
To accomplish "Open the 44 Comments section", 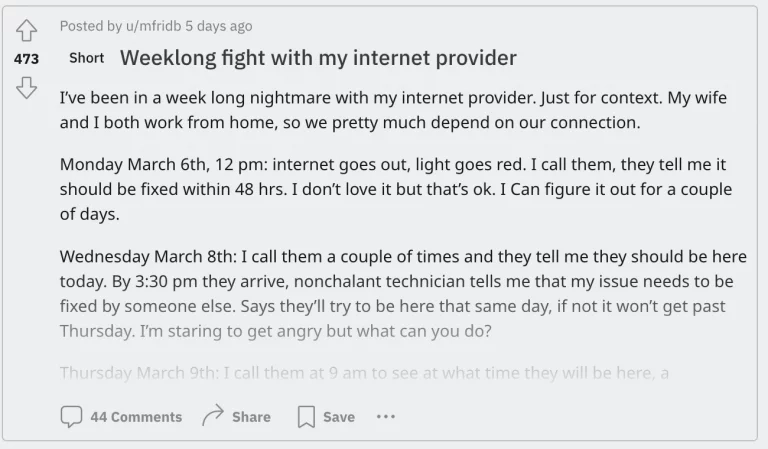I will click(x=136, y=417).
